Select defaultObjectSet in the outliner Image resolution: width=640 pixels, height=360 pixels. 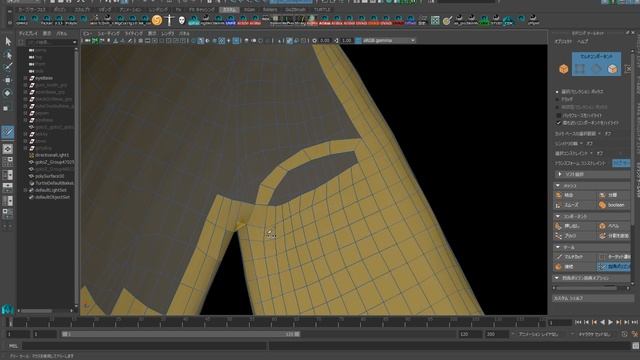(x=52, y=197)
